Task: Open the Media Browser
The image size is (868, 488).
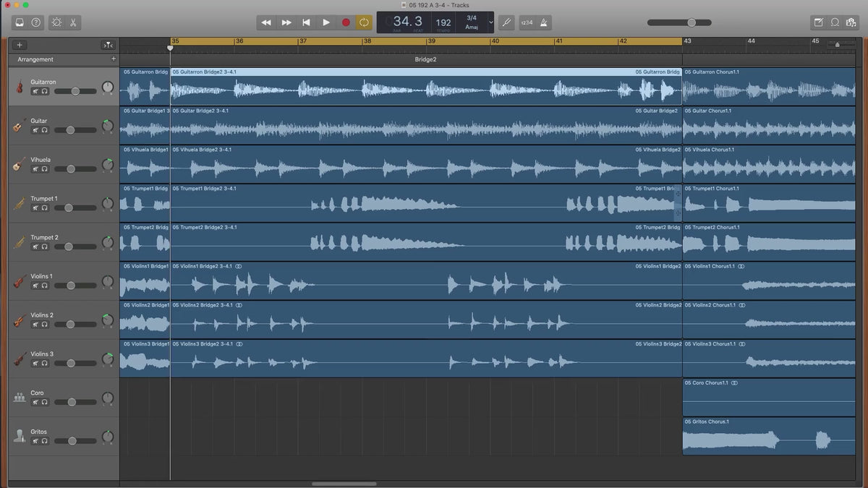Action: [851, 22]
